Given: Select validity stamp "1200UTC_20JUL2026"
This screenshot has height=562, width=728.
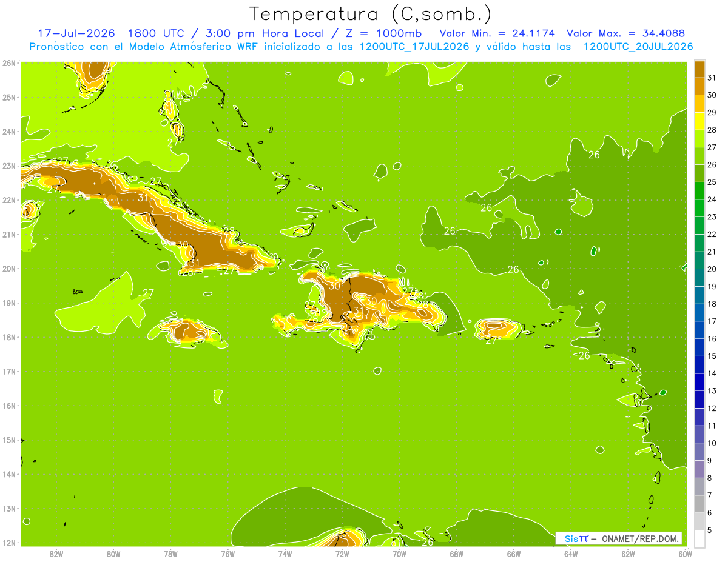Looking at the screenshot, I should click(x=638, y=47).
